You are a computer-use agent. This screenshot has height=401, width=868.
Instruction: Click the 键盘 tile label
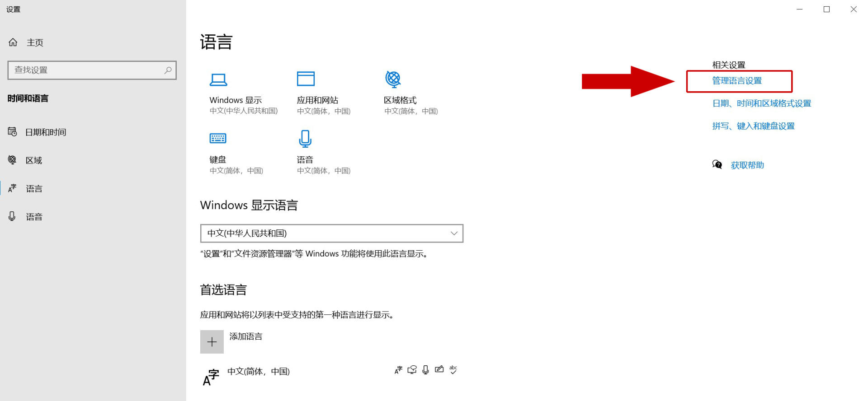pyautogui.click(x=217, y=160)
